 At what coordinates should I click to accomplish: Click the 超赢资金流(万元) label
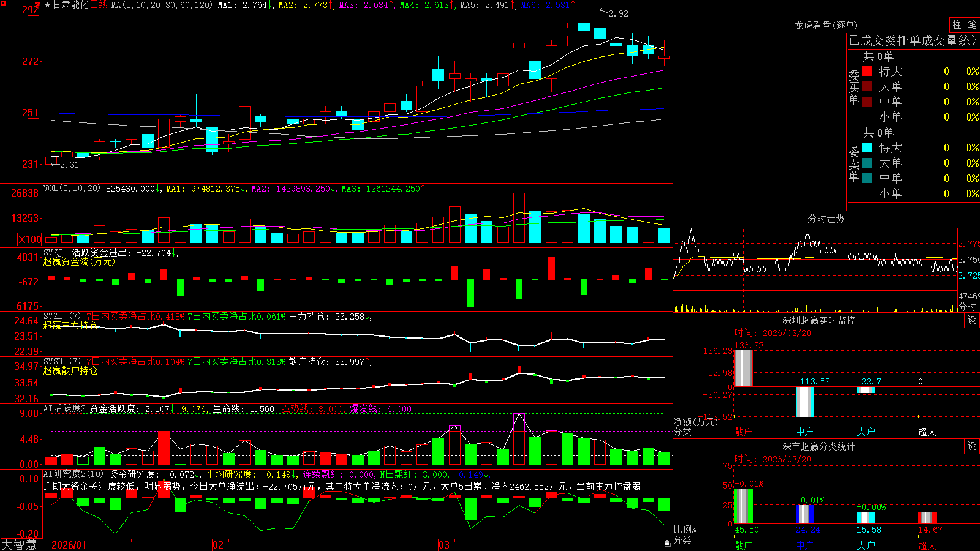click(79, 261)
